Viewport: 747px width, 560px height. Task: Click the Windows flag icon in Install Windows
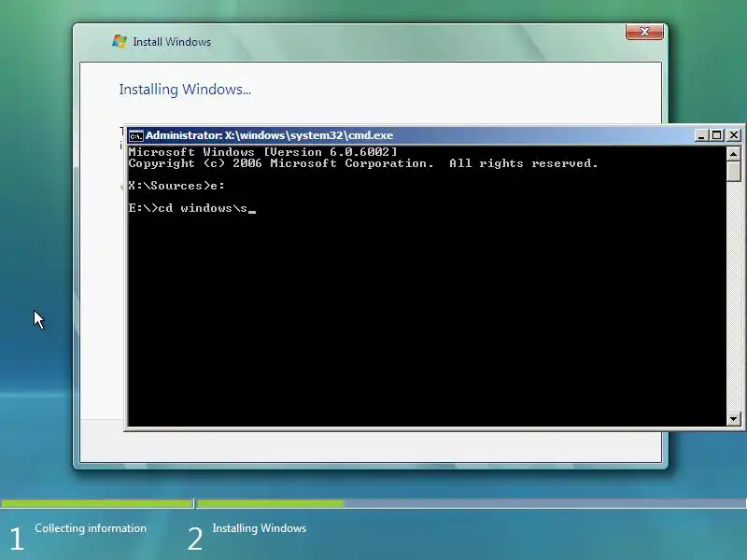pyautogui.click(x=120, y=41)
